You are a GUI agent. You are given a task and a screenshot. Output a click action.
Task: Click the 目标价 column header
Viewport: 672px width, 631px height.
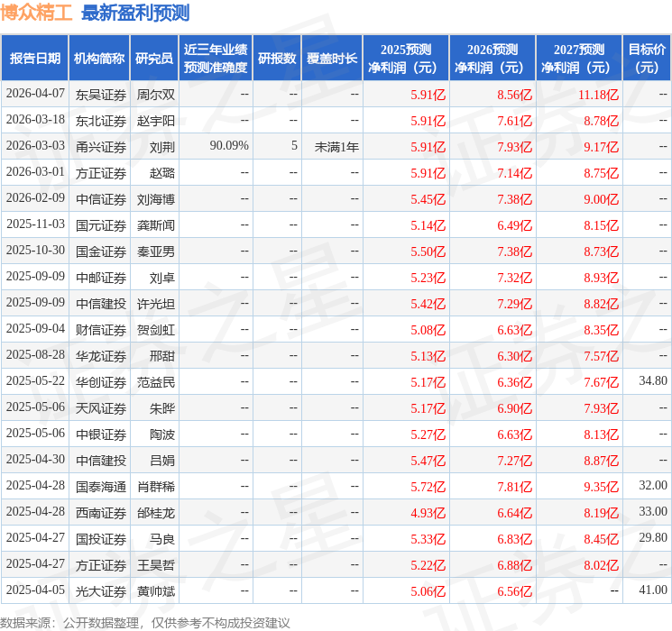tap(647, 59)
